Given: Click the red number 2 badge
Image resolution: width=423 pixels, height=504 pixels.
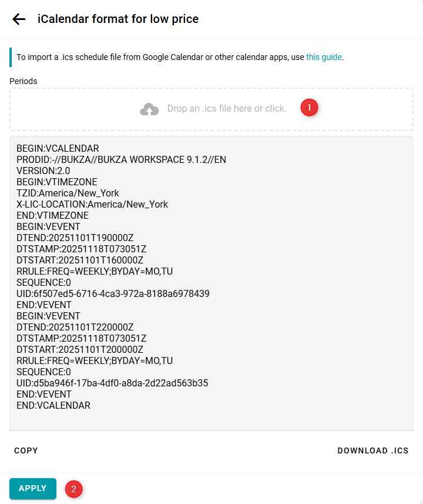Looking at the screenshot, I should [73, 489].
